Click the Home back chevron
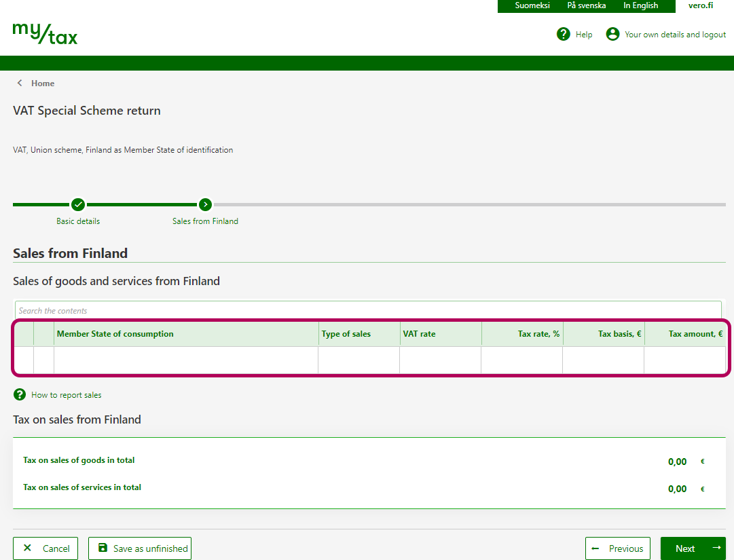This screenshot has height=560, width=734. (20, 83)
